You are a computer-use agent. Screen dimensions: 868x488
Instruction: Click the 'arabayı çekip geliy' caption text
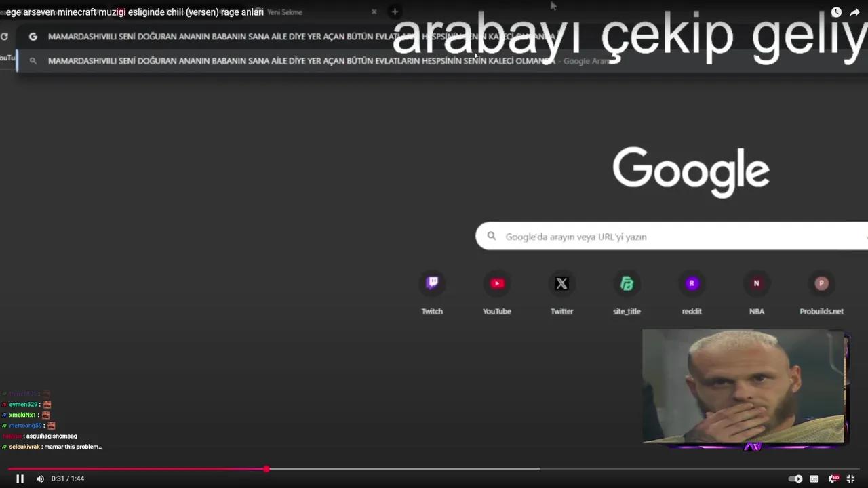click(x=630, y=37)
